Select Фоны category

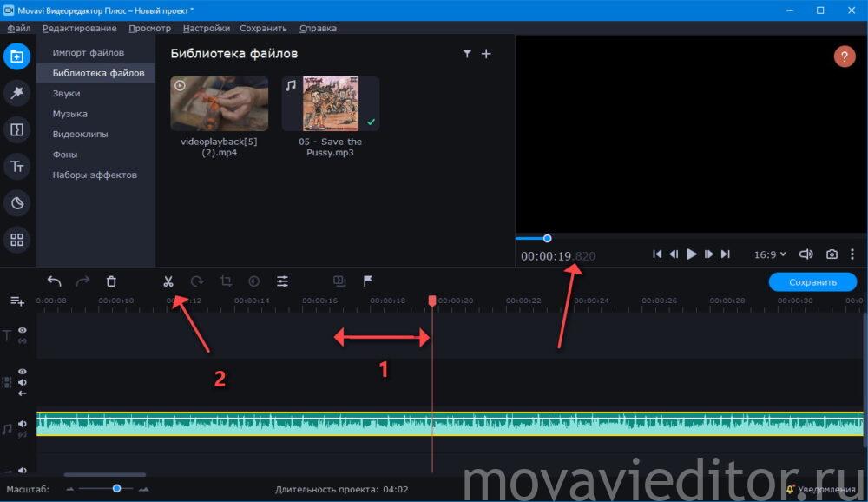(x=65, y=155)
